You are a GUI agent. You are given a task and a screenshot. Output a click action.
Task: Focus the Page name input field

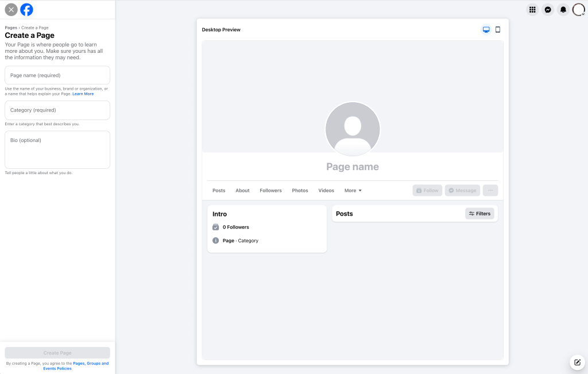(57, 75)
